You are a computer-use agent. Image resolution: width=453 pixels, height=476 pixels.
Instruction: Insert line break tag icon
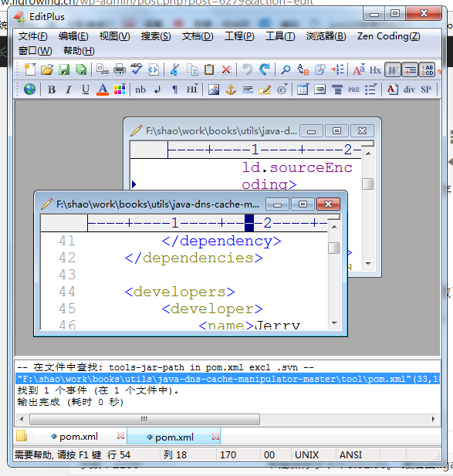(x=157, y=89)
